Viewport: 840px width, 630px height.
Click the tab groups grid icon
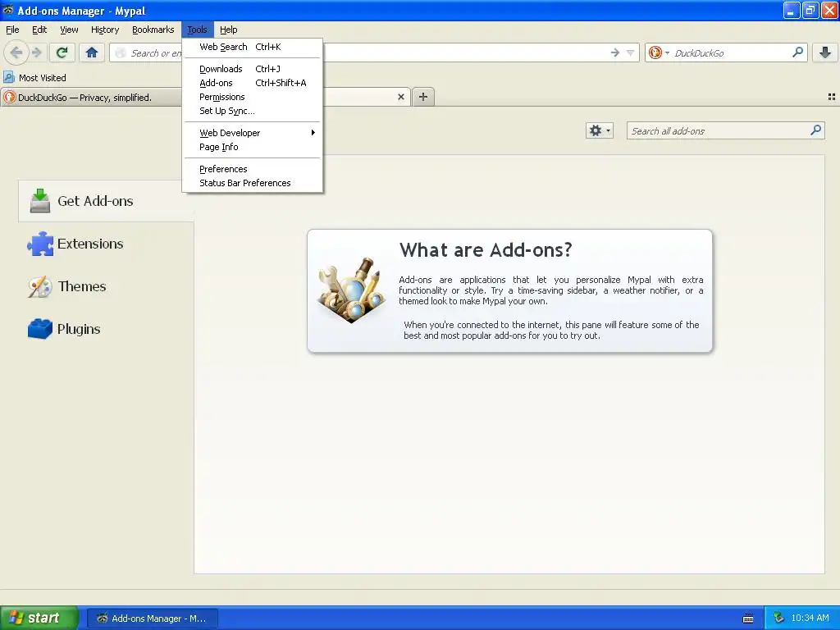point(832,97)
